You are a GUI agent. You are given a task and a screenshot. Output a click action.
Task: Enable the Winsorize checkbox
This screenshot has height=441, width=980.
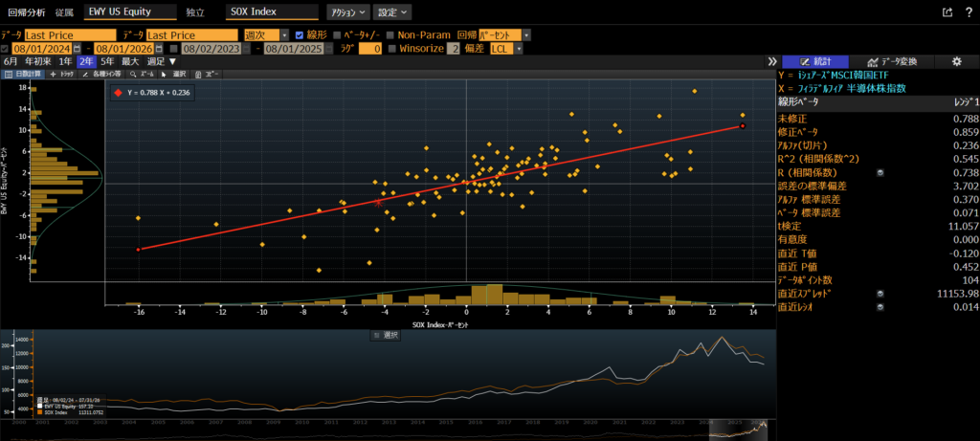[x=392, y=48]
